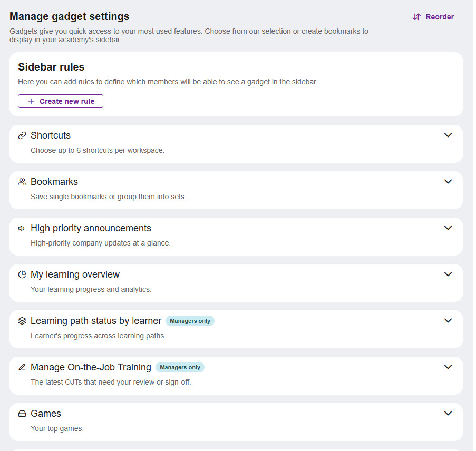Viewport: 476px width, 451px height.
Task: Open the Manage On-the-Job Training section
Action: (448, 367)
